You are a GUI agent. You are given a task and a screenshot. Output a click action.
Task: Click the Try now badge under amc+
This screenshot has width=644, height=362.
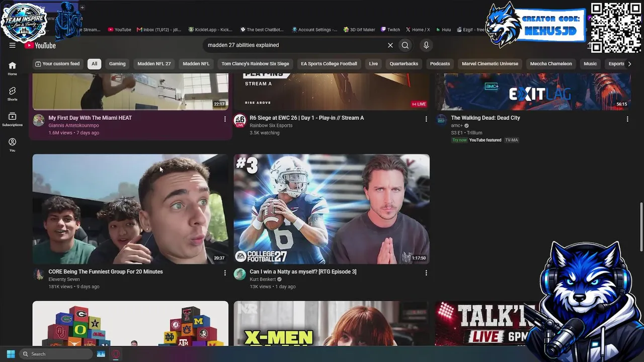459,140
